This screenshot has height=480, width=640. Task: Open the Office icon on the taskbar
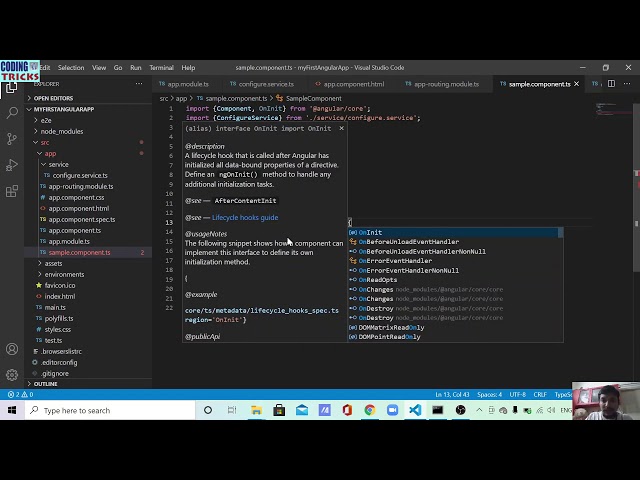[x=347, y=410]
